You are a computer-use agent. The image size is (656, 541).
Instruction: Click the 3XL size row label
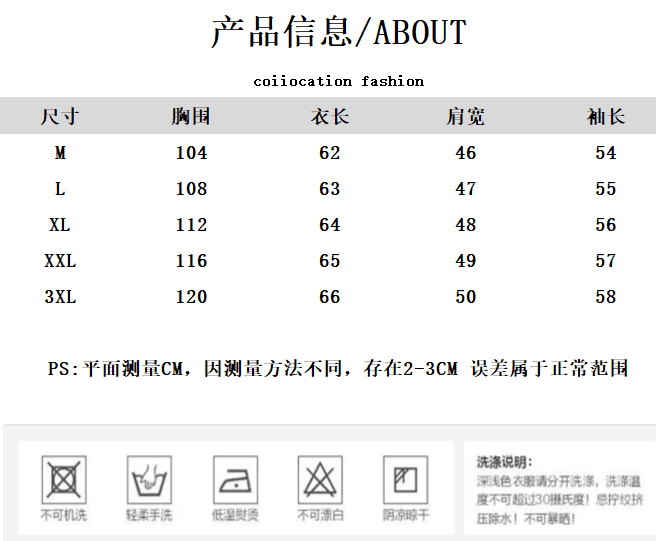coord(60,297)
